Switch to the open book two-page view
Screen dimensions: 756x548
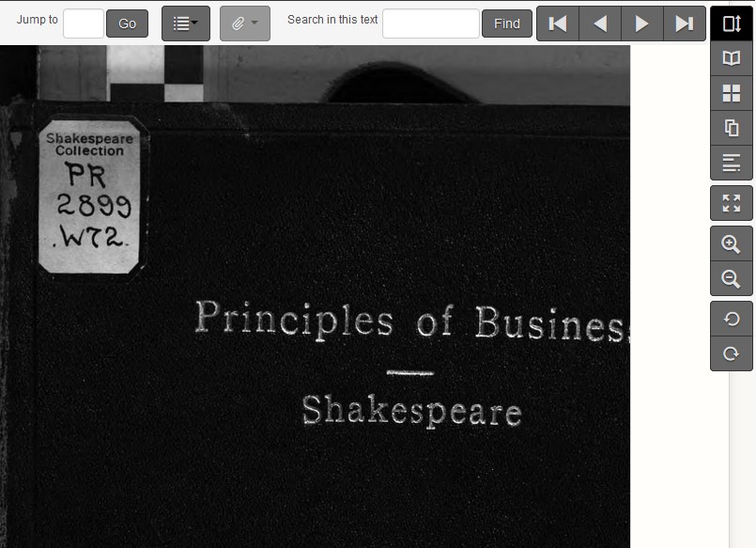[x=732, y=58]
